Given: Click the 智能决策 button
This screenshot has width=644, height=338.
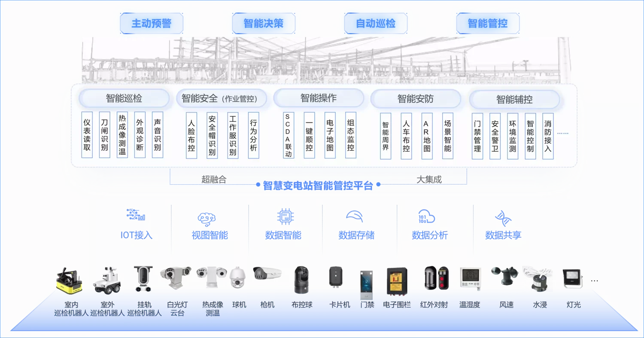Looking at the screenshot, I should (x=264, y=23).
